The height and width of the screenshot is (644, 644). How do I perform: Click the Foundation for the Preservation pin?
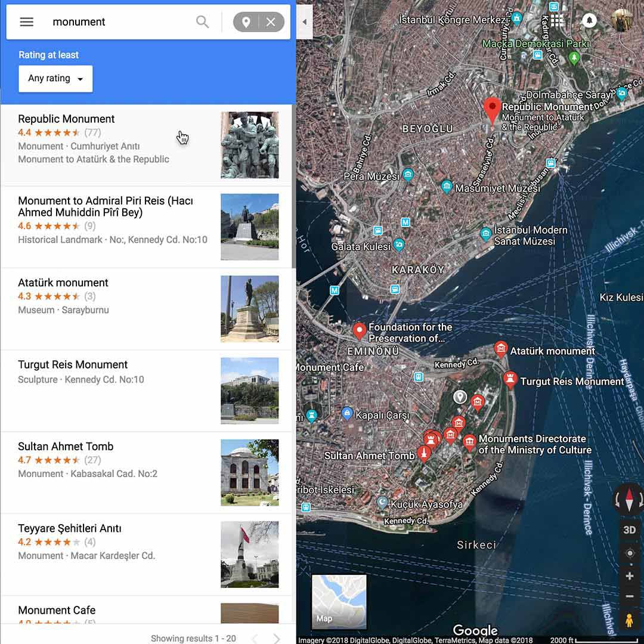point(360,331)
